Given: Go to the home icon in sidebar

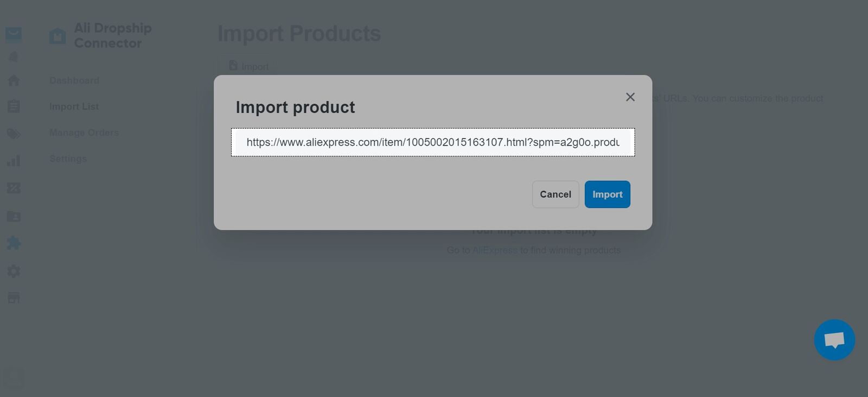Looking at the screenshot, I should click(x=14, y=80).
